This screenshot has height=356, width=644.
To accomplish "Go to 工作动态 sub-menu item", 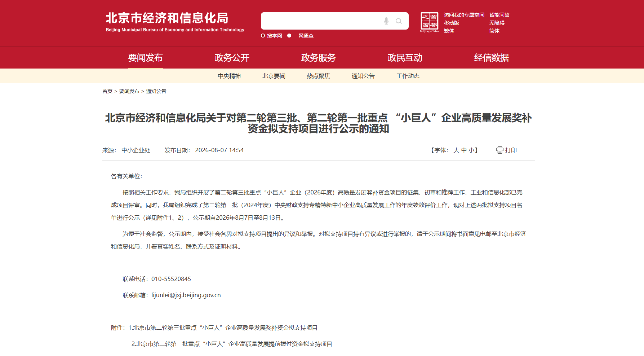I will coord(408,76).
